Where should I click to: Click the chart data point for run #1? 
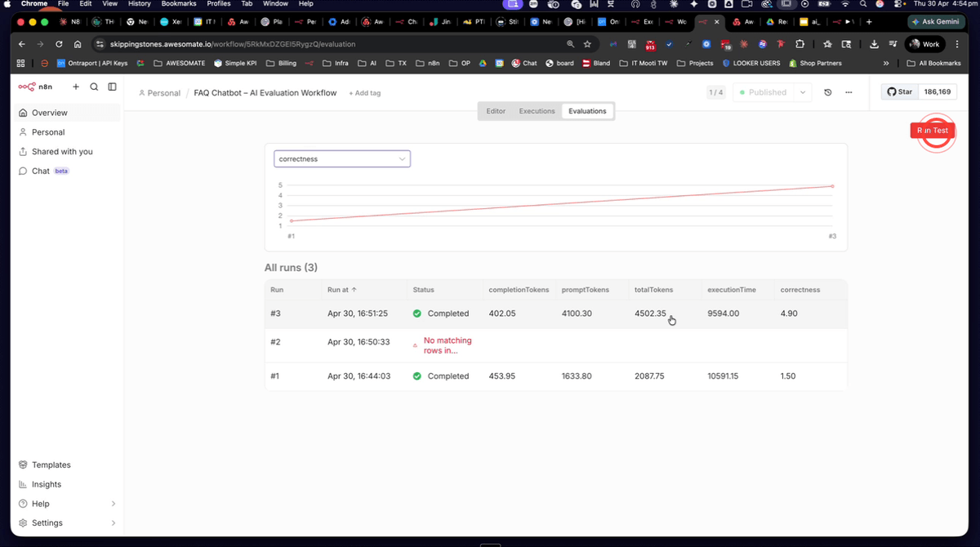tap(292, 220)
